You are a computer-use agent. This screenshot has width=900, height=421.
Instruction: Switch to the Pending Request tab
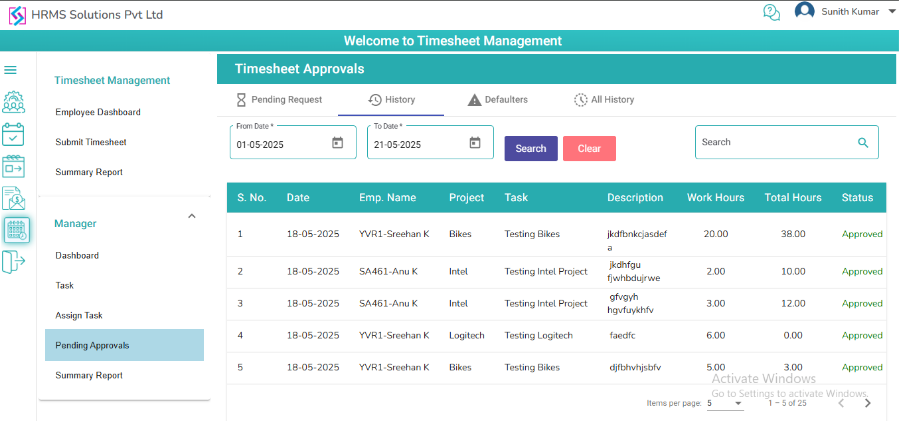point(278,100)
